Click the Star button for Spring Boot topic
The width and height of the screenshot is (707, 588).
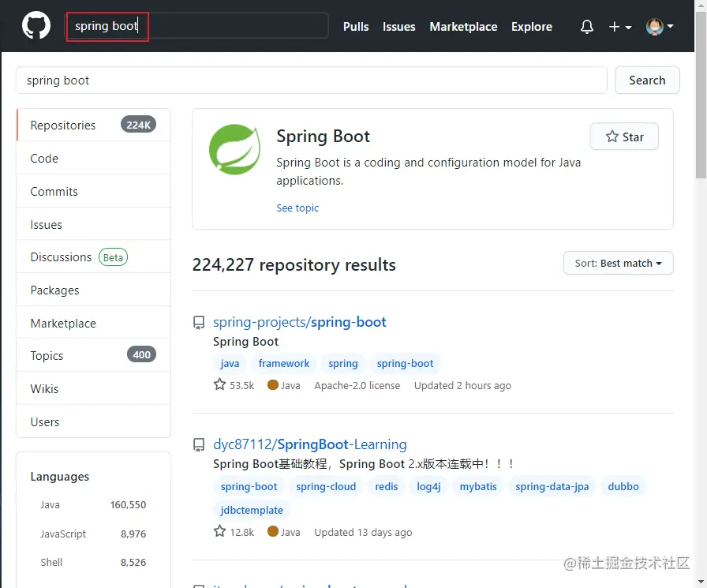coord(624,137)
